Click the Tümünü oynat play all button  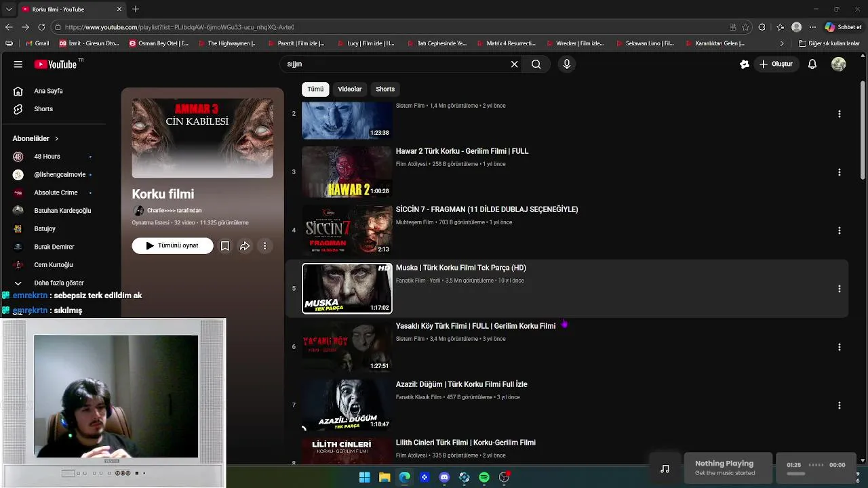[172, 246]
